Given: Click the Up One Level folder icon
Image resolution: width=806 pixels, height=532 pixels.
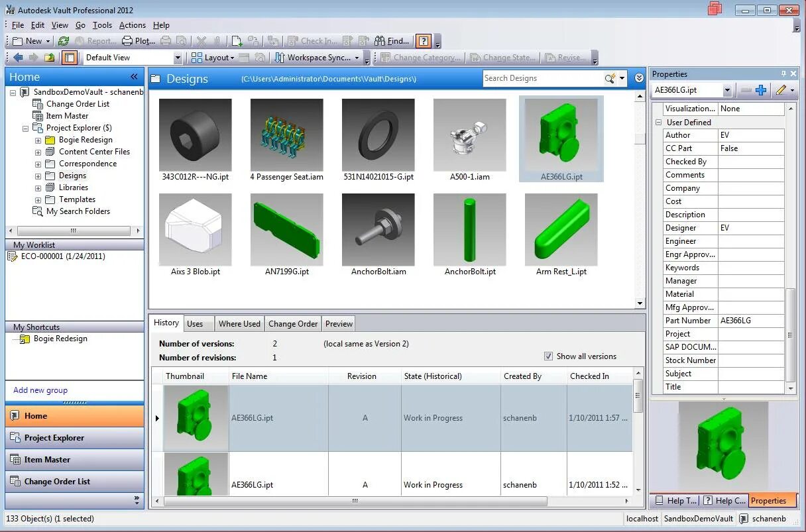Looking at the screenshot, I should pyautogui.click(x=49, y=58).
